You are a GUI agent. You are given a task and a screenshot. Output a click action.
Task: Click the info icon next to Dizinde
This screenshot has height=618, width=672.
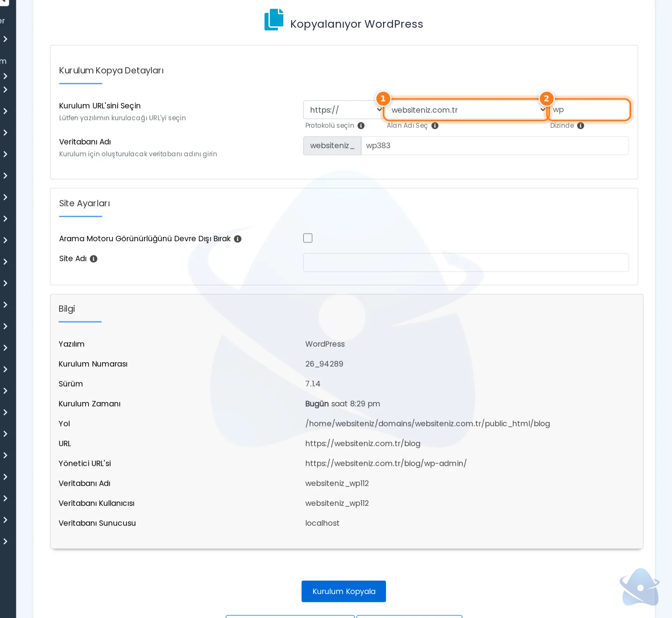580,126
